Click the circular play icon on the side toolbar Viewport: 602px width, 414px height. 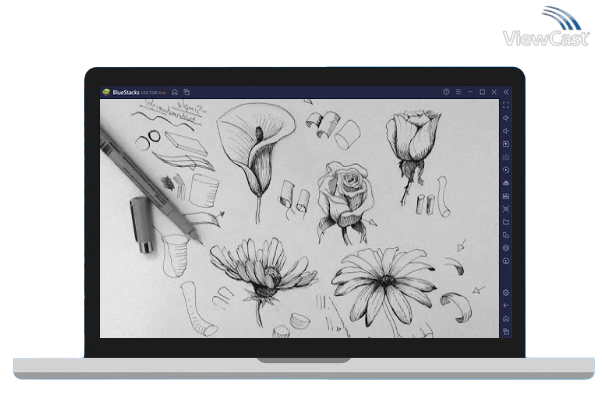506,170
